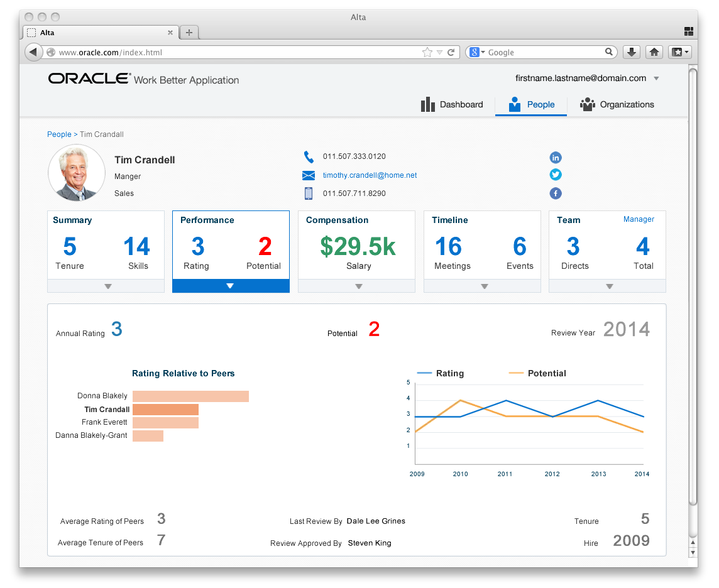Open the user account dropdown arrow

(x=656, y=79)
